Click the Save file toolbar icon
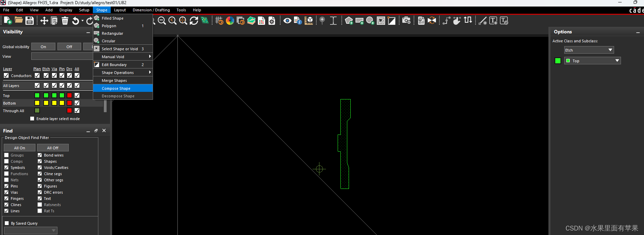 30,21
